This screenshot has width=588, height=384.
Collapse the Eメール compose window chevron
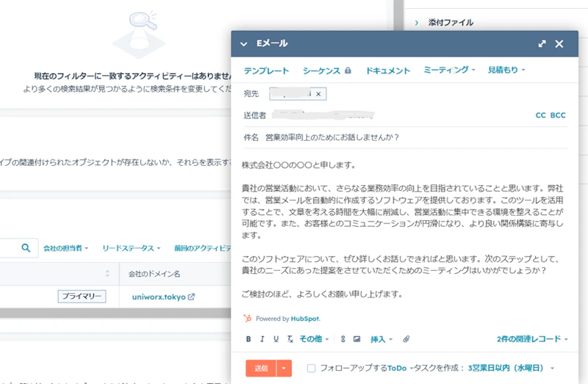click(244, 44)
